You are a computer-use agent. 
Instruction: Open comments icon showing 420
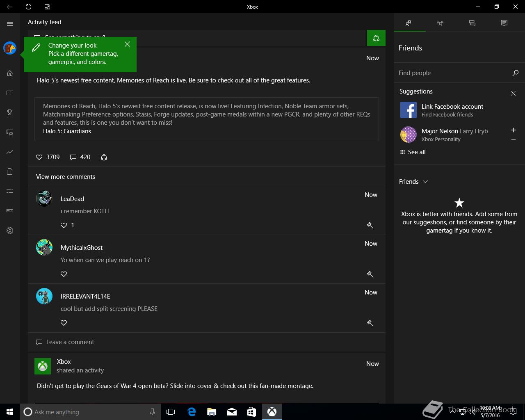[73, 157]
